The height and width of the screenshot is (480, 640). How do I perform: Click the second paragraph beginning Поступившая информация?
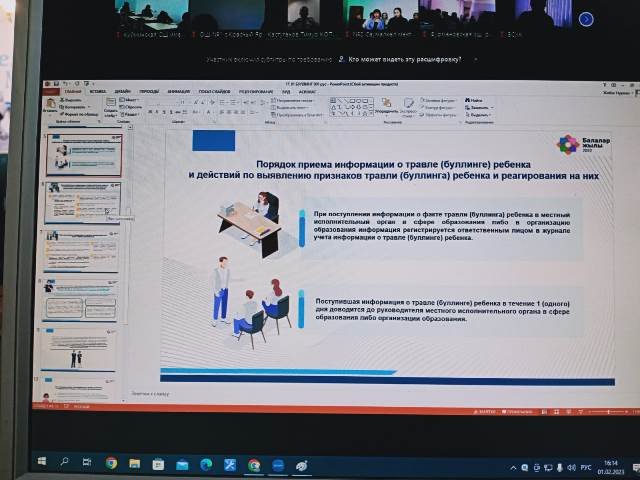point(442,311)
